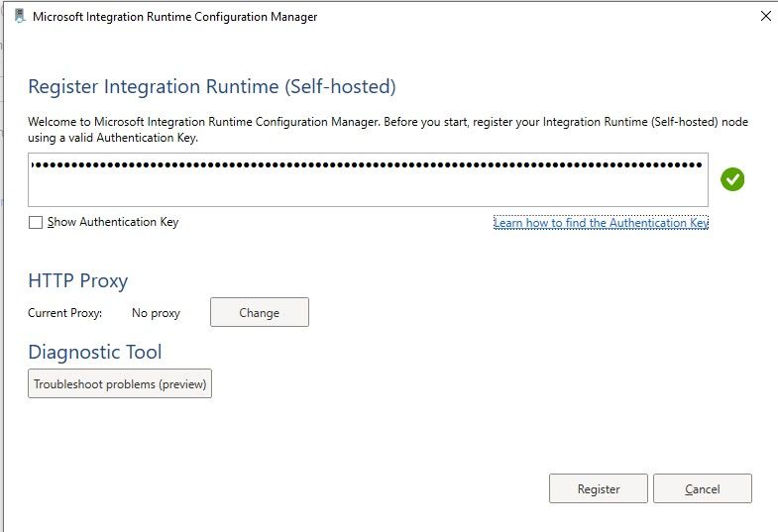Click the 'Register Integration Runtime (Self-hosted)' heading
Image resolution: width=778 pixels, height=532 pixels.
click(212, 87)
